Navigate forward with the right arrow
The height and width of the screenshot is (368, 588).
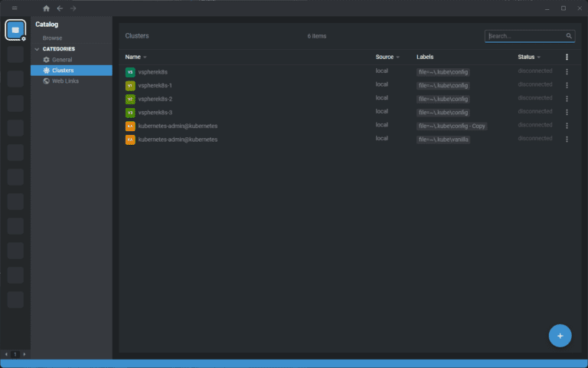click(73, 8)
